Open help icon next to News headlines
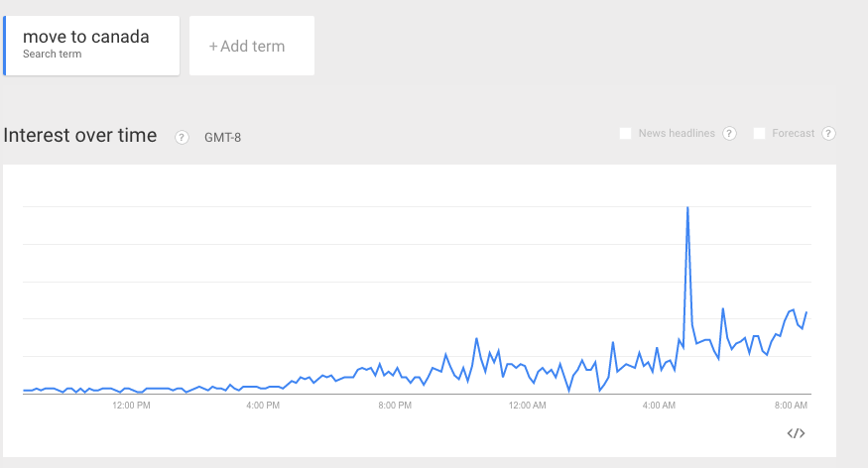This screenshot has height=468, width=868. click(x=729, y=133)
